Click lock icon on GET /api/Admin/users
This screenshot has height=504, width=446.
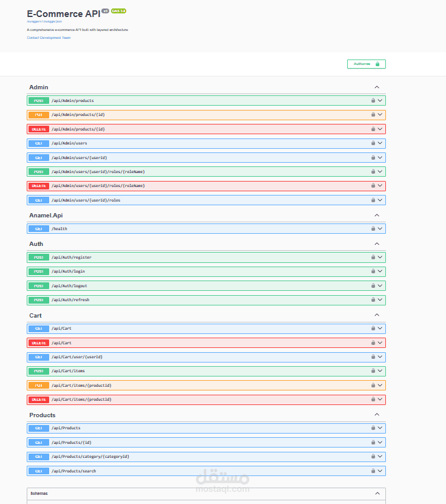click(373, 143)
